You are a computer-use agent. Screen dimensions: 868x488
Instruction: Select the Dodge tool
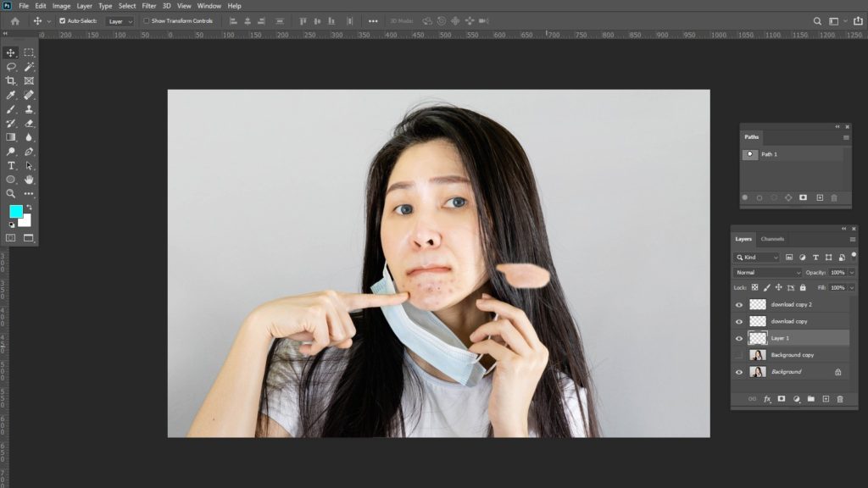[x=10, y=152]
